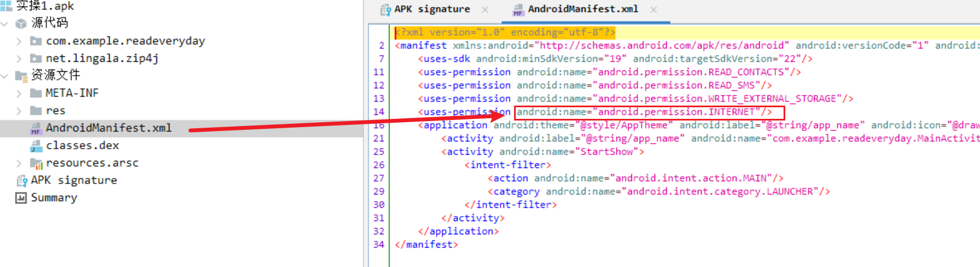The width and height of the screenshot is (980, 267).
Task: Close the APK signature tab
Action: point(485,9)
